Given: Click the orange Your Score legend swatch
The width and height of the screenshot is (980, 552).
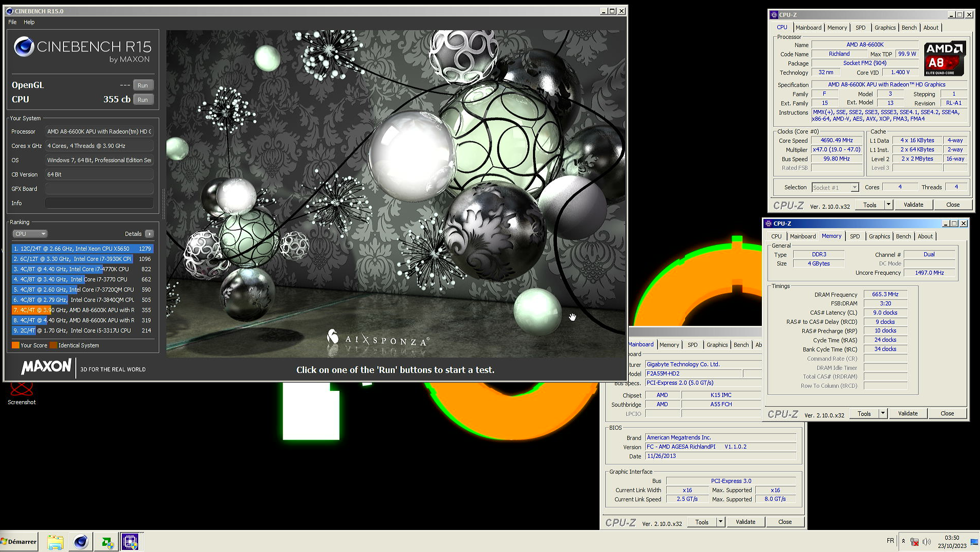Looking at the screenshot, I should click(15, 345).
